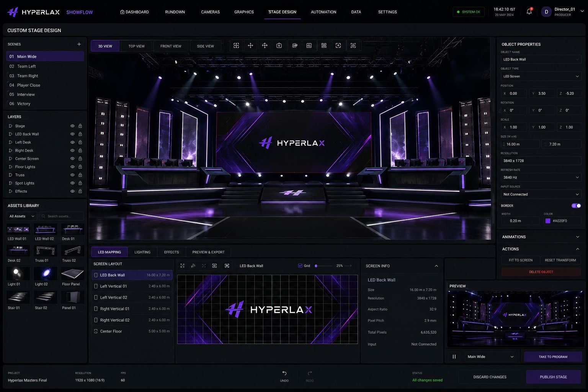Click the fit-frame icon in LED mapping toolbar

(x=214, y=266)
